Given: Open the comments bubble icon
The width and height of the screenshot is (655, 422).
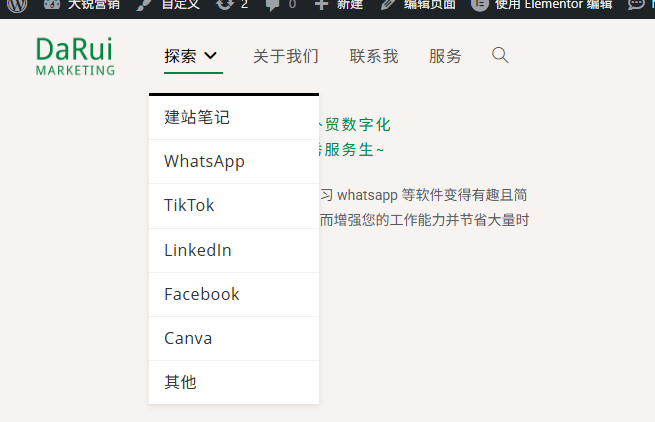Looking at the screenshot, I should click(273, 4).
